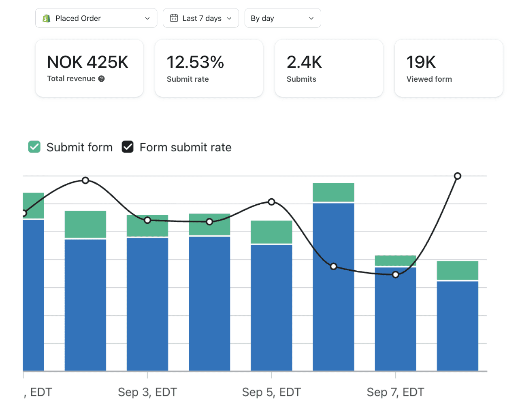Image resolution: width=520 pixels, height=420 pixels.
Task: Uncheck the Submit form checkbox
Action: click(34, 147)
